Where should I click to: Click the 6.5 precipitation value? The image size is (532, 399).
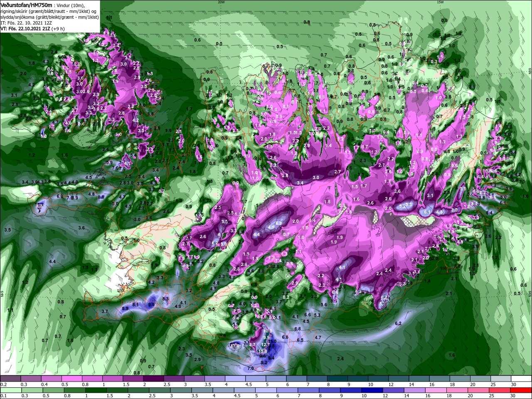(x=300, y=340)
